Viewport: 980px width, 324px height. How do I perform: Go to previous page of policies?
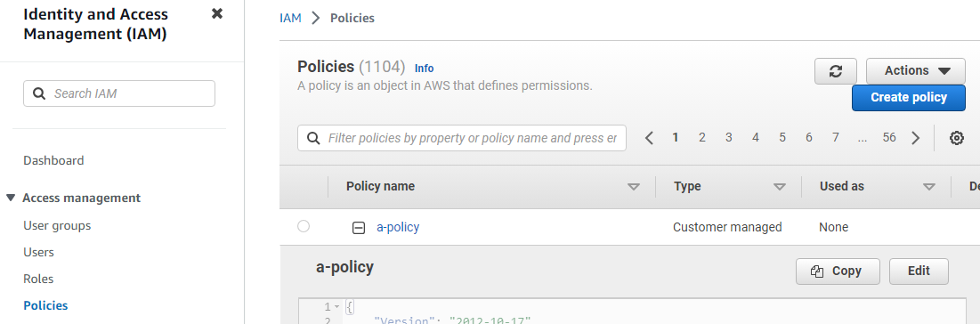coord(649,138)
